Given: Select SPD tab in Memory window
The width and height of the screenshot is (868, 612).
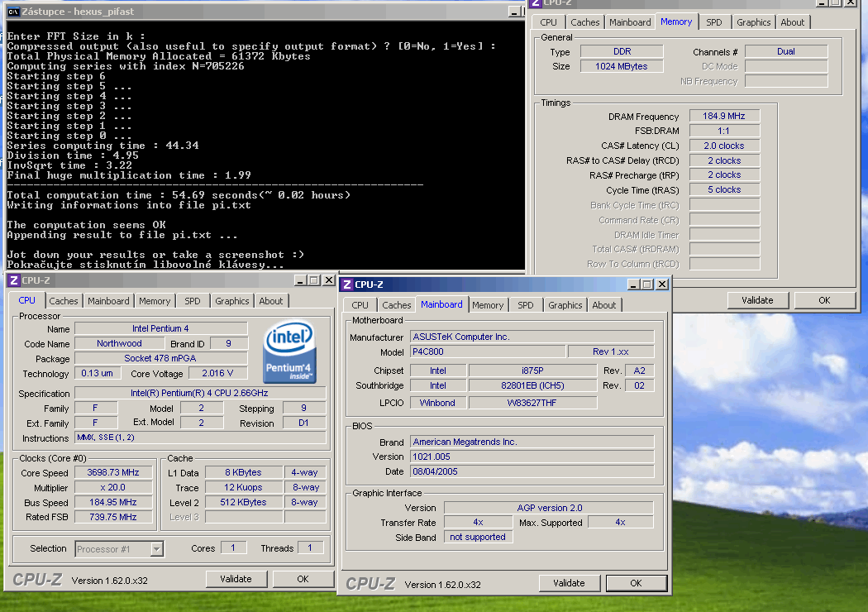Looking at the screenshot, I should (x=713, y=22).
